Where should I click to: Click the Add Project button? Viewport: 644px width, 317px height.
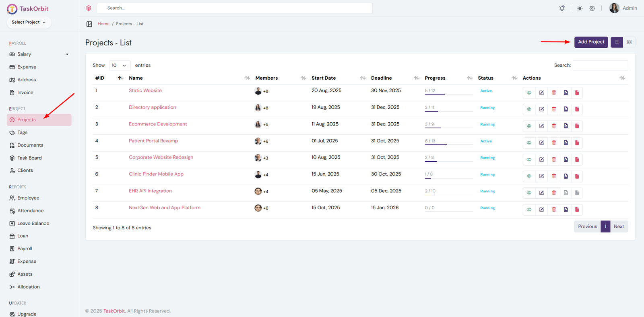(x=591, y=42)
